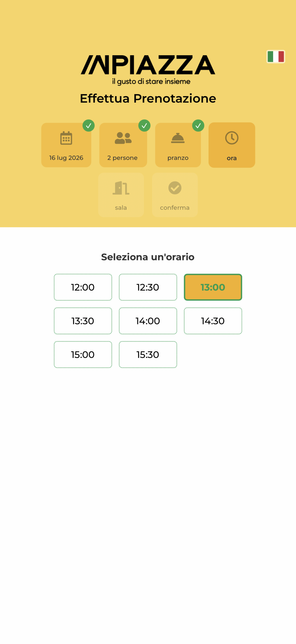
Task: Click the INPIAZZA logo
Action: (x=148, y=70)
